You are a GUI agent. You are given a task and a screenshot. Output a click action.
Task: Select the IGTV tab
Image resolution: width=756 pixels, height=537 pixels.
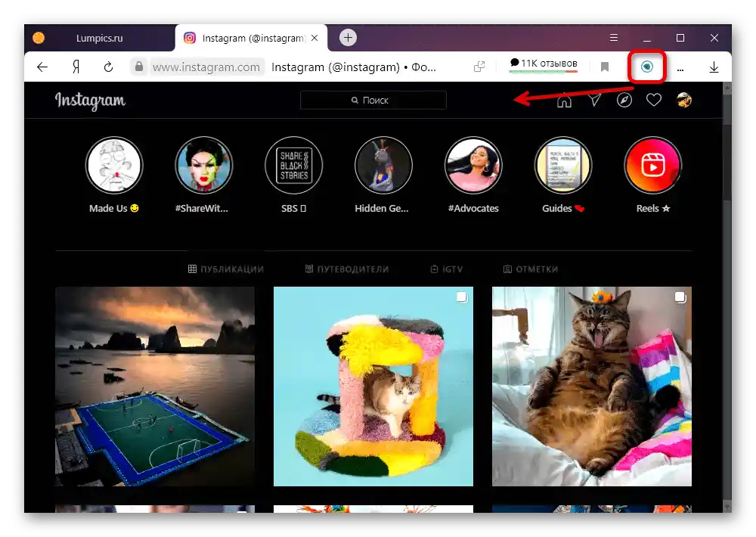447,268
